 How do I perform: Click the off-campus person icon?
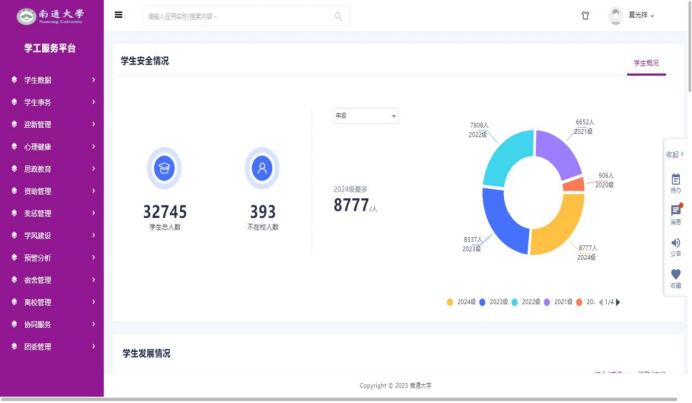pyautogui.click(x=262, y=168)
